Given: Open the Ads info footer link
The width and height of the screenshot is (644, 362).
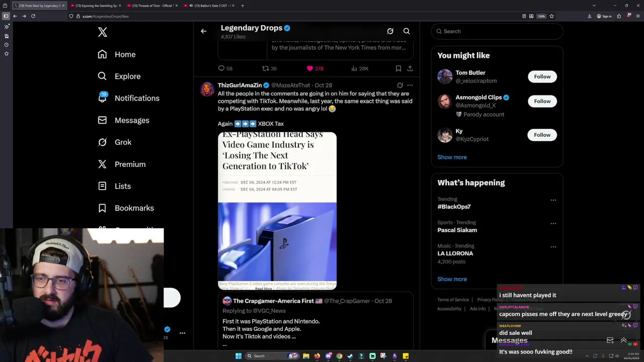Looking at the screenshot, I should click(x=477, y=309).
